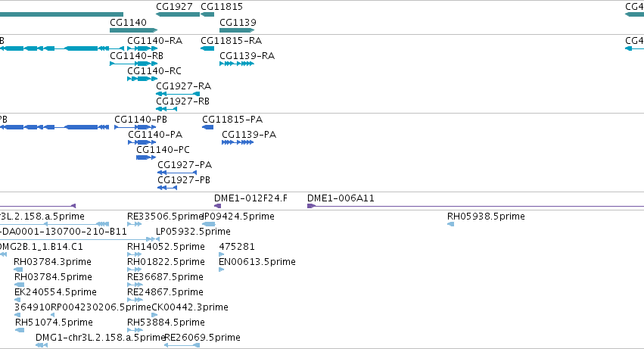This screenshot has width=644, height=349.
Task: Select EST LP09424.5prime
Action: 238,217
